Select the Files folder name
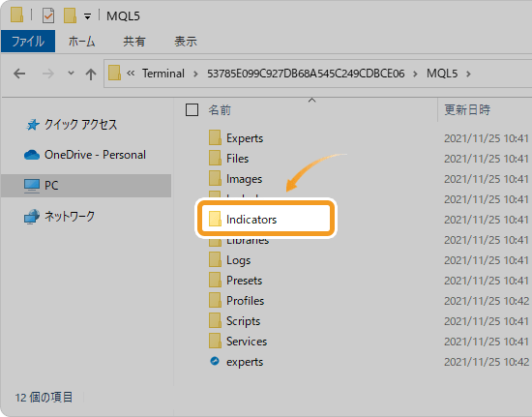 238,159
